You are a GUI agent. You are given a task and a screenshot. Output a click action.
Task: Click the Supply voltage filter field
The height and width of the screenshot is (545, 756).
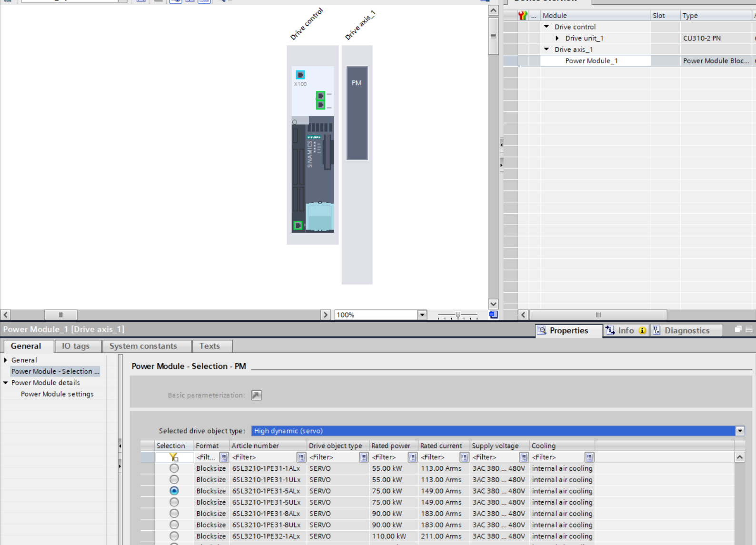pos(494,457)
